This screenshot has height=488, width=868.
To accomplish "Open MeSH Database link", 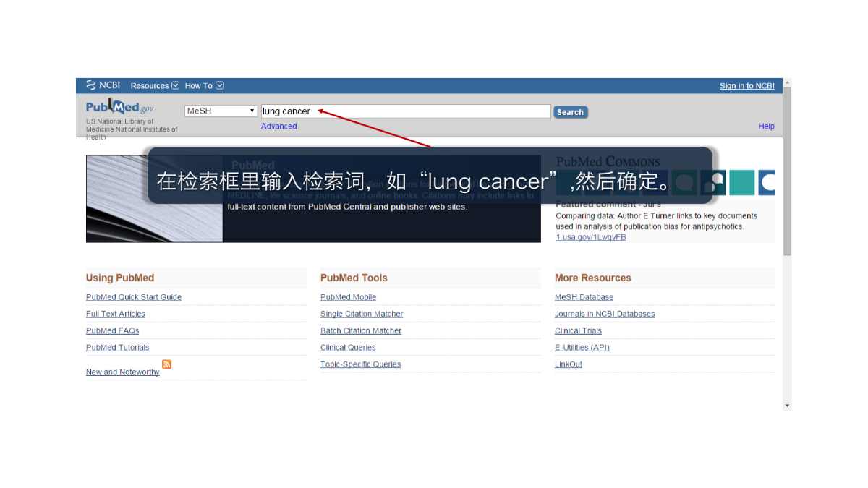I will pyautogui.click(x=584, y=297).
